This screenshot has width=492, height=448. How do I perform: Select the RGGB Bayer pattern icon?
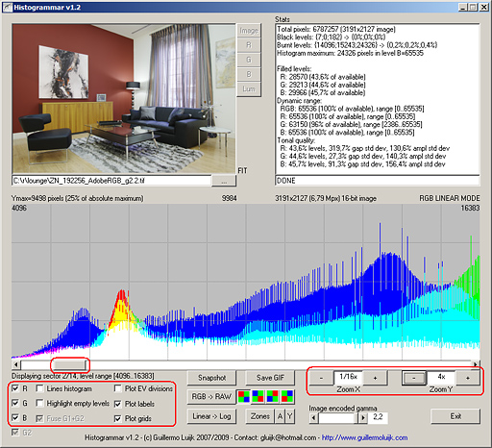click(x=244, y=397)
